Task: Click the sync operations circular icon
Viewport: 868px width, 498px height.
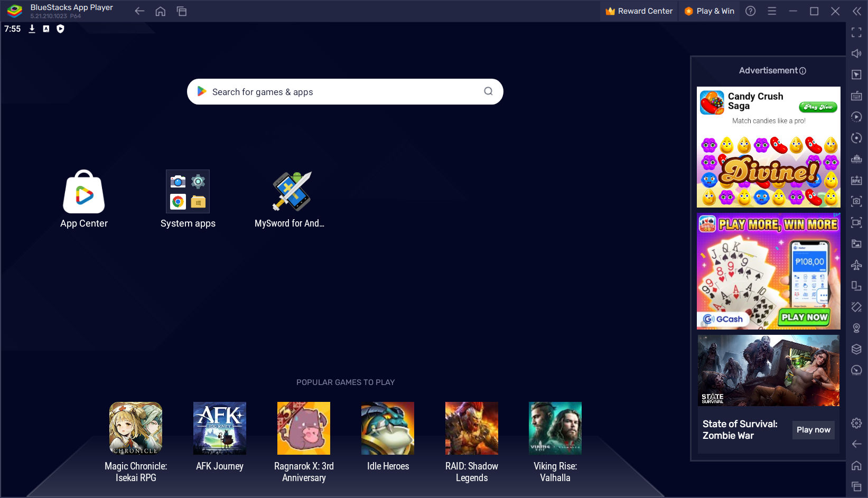Action: click(856, 138)
